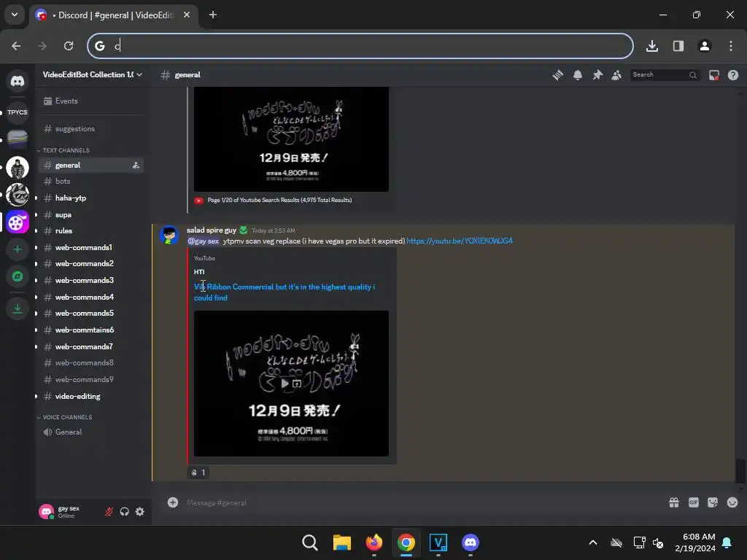Open Notification Settings bell icon
This screenshot has width=747, height=560.
coord(578,75)
